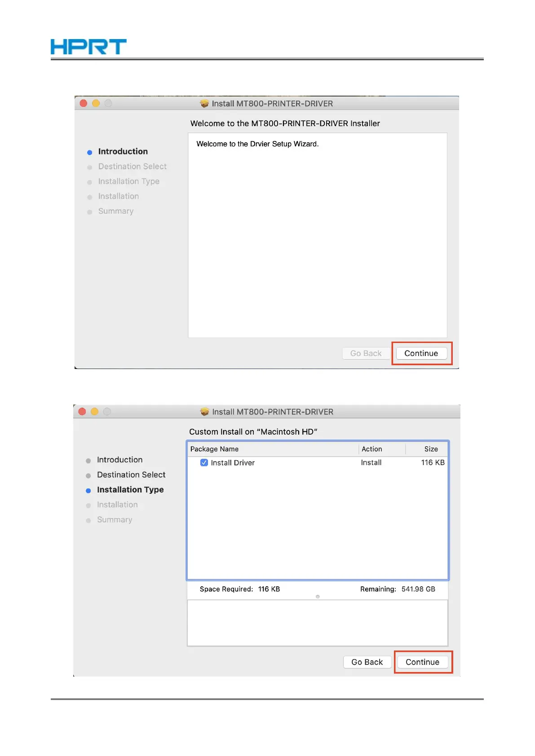Click the "Welcome to the MT800-PRINTER-DRIVER Installer" heading
This screenshot has height=756, width=535.
point(285,123)
